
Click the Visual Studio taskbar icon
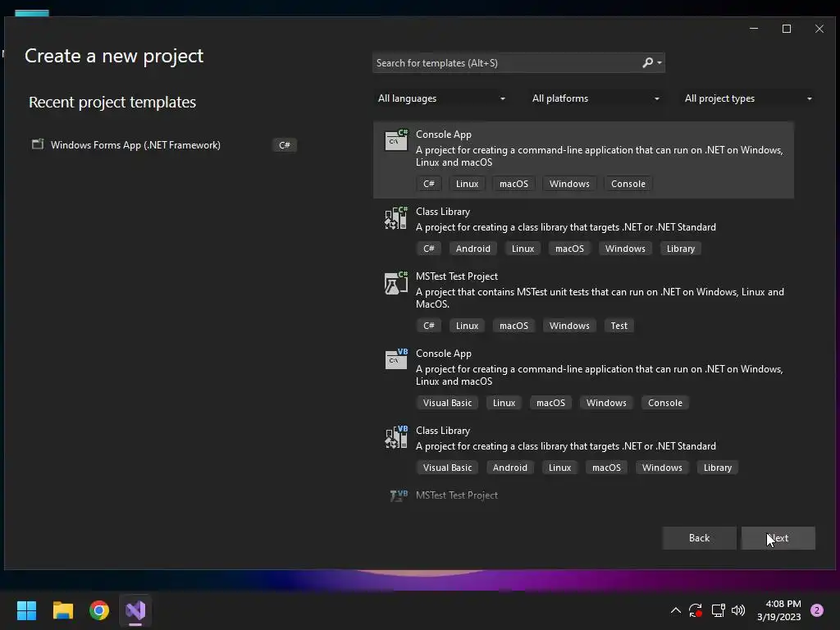point(135,610)
